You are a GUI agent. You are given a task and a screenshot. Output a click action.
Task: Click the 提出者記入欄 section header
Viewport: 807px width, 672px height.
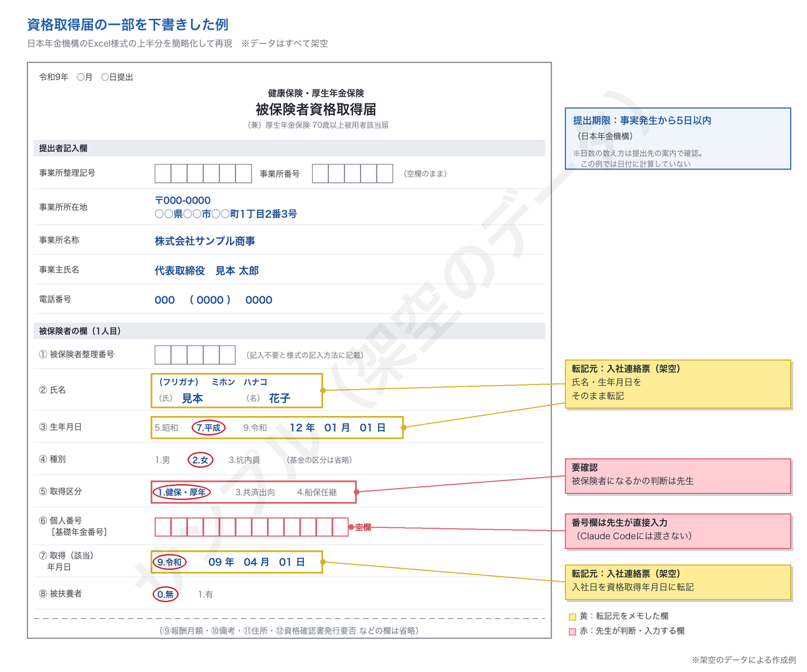(x=289, y=149)
